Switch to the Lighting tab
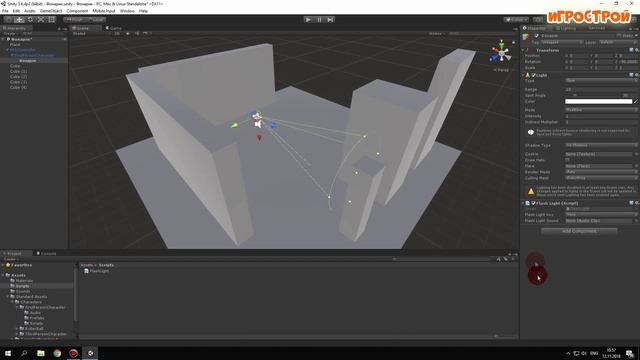Image resolution: width=640 pixels, height=360 pixels. [566, 28]
